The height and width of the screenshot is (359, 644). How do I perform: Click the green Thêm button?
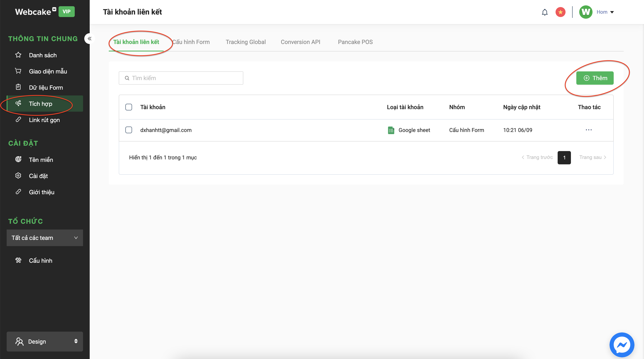tap(595, 78)
